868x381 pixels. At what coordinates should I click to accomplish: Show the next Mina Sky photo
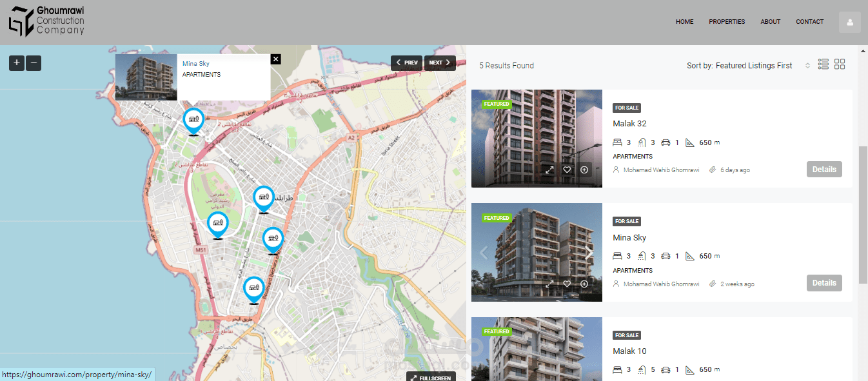point(589,253)
